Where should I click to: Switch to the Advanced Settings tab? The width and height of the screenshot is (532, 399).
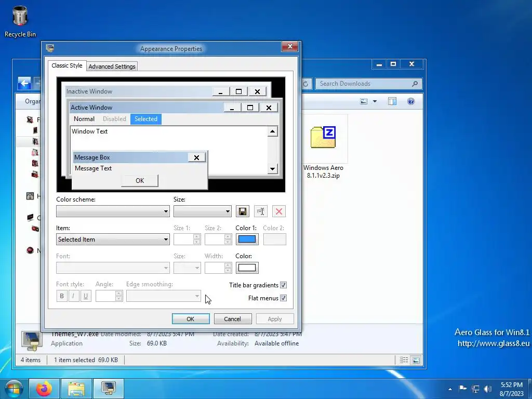112,66
